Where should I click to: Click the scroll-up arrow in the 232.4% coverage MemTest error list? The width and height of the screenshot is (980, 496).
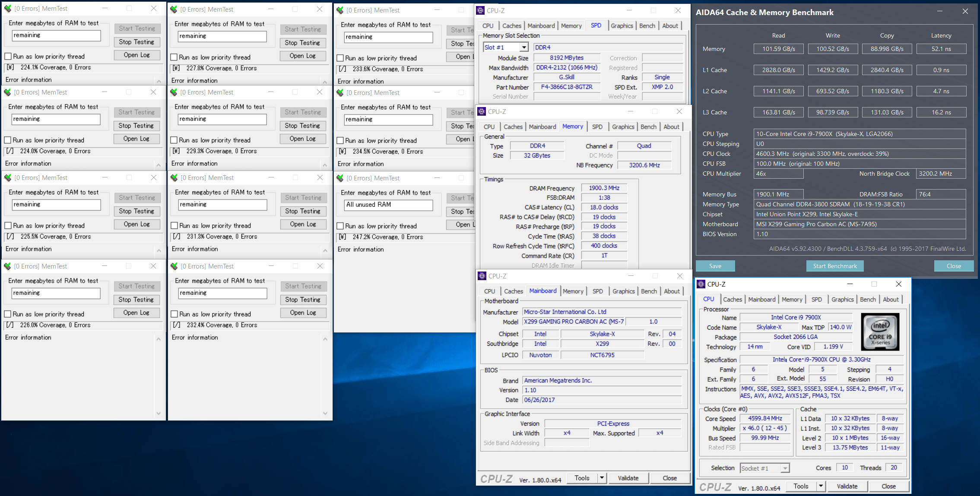point(325,339)
